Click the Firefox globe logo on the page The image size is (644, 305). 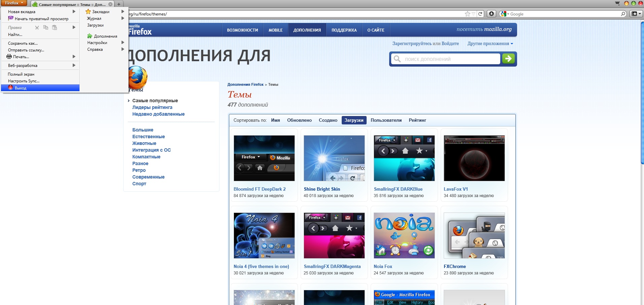click(x=137, y=77)
